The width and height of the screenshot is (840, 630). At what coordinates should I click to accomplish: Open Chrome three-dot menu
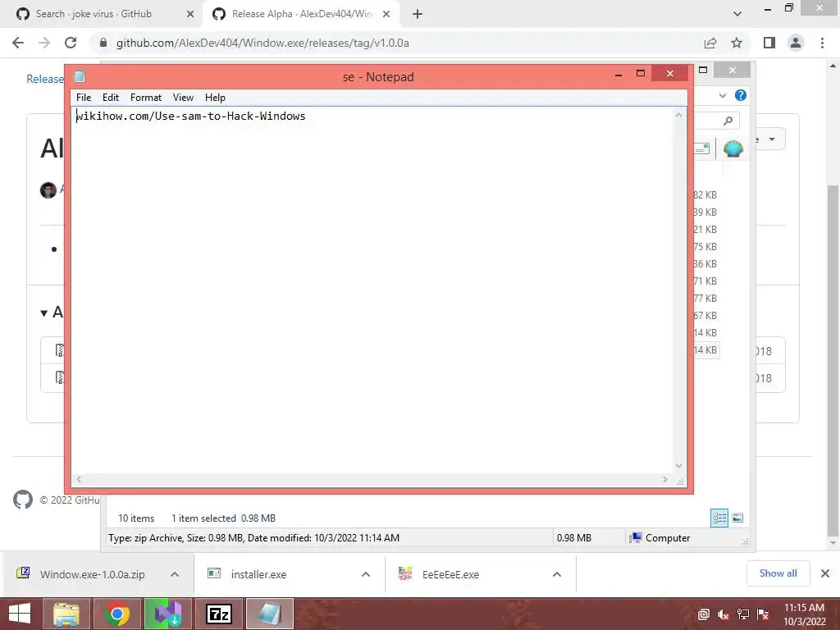click(x=822, y=43)
